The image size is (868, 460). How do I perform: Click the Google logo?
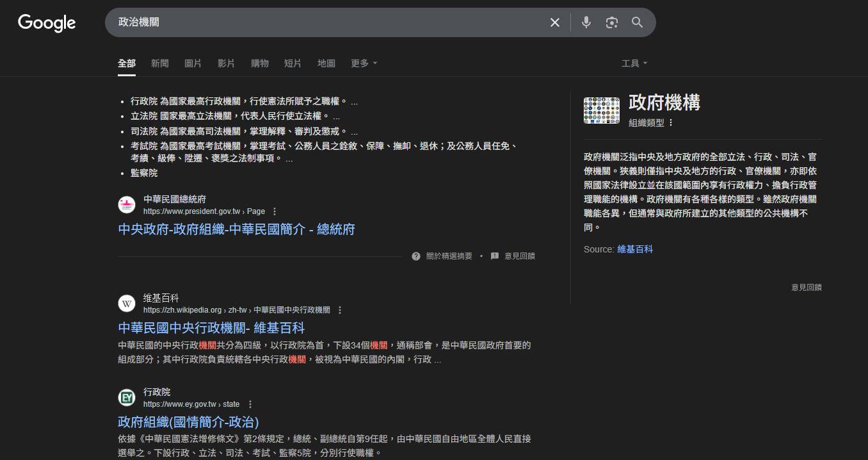[47, 23]
